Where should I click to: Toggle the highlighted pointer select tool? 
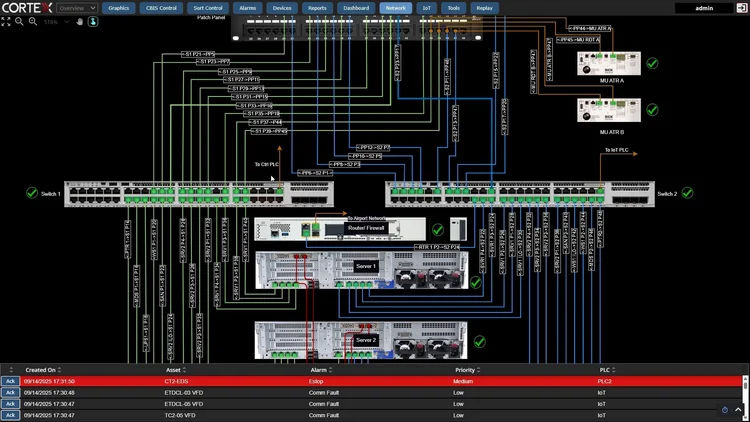click(93, 22)
